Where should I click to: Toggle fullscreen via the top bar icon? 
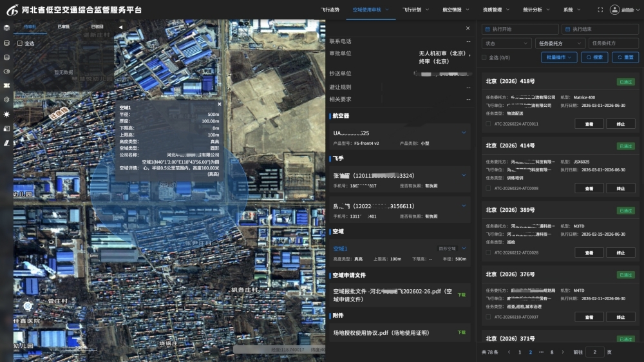pos(600,10)
